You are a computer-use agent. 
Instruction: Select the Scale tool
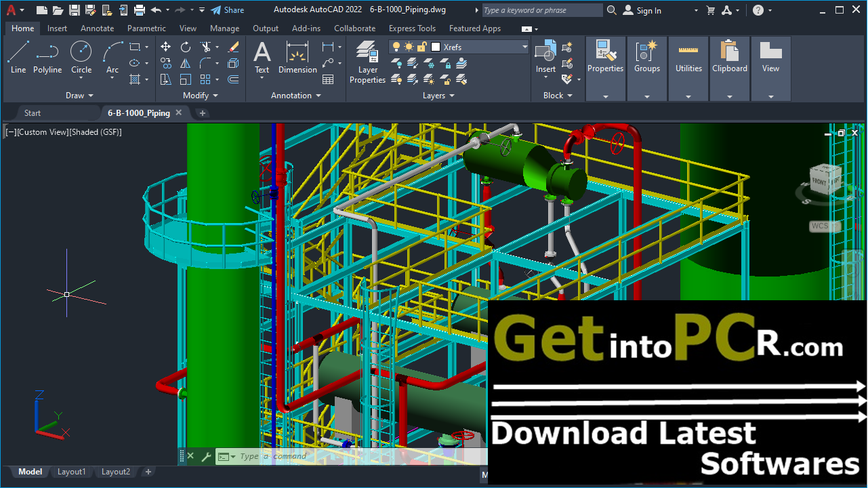(186, 79)
